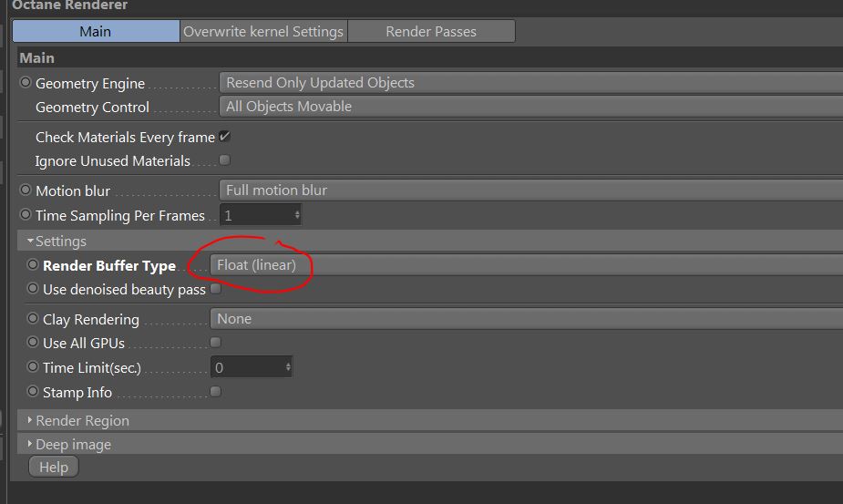
Task: Click the Octane Renderer title text
Action: coord(70,5)
